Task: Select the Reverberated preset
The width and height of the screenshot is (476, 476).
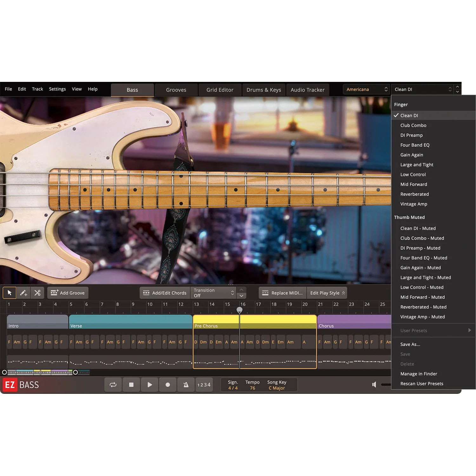Action: [433, 194]
